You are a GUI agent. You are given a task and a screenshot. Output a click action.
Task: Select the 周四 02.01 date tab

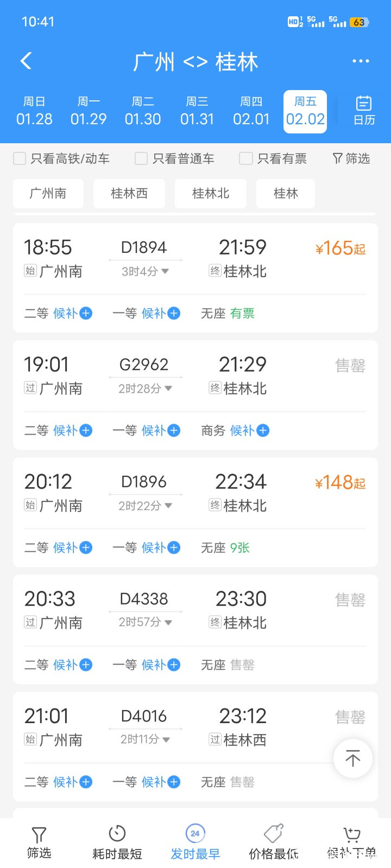click(x=251, y=111)
